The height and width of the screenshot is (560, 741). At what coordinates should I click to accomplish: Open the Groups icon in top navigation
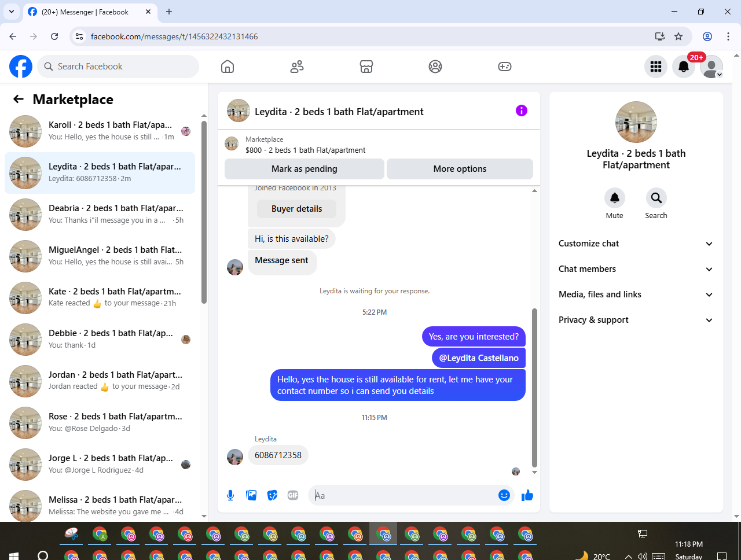tap(435, 67)
